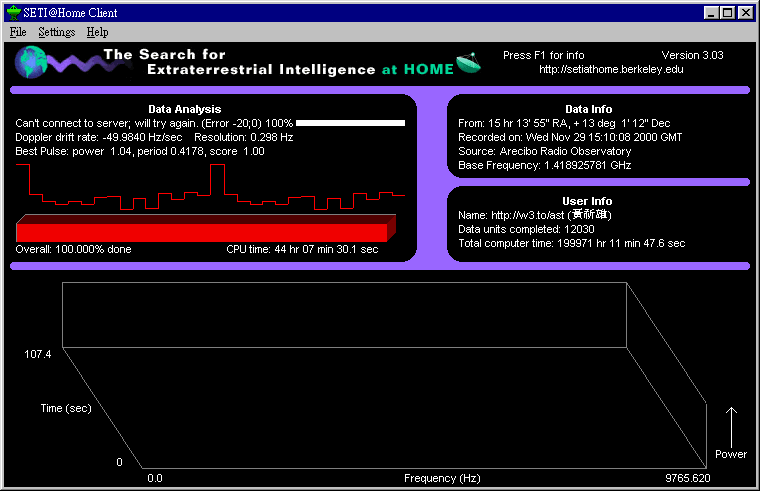Click 'Data units completed: 12030' text
This screenshot has height=491, width=760.
[x=526, y=229]
